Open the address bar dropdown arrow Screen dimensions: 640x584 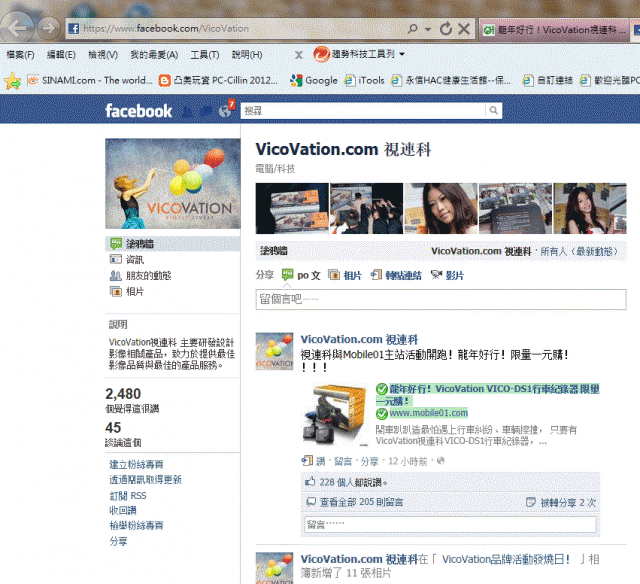tap(427, 29)
